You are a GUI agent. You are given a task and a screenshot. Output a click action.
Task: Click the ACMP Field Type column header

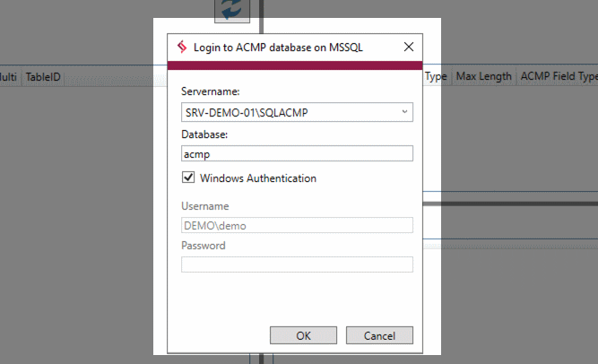tap(559, 76)
